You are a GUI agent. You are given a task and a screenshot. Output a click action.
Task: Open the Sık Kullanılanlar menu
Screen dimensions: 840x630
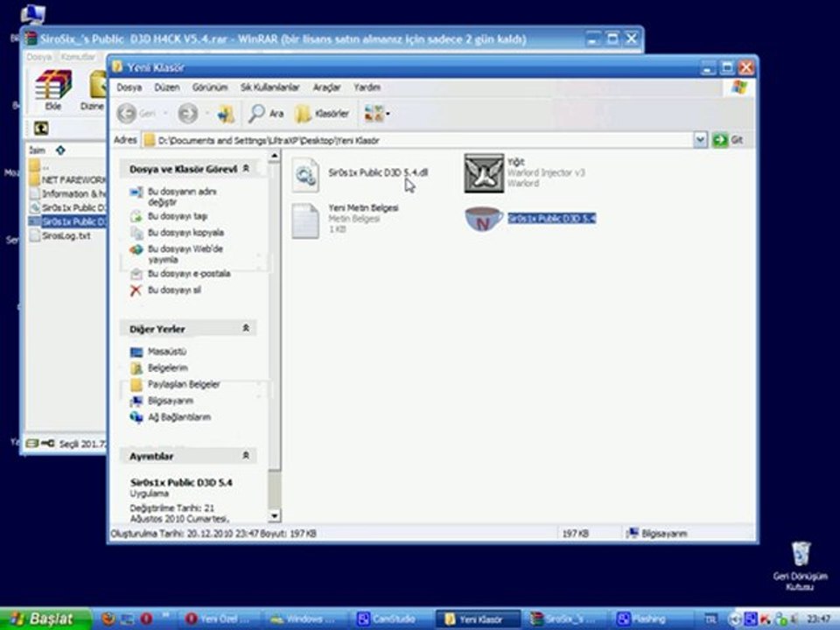(x=270, y=87)
